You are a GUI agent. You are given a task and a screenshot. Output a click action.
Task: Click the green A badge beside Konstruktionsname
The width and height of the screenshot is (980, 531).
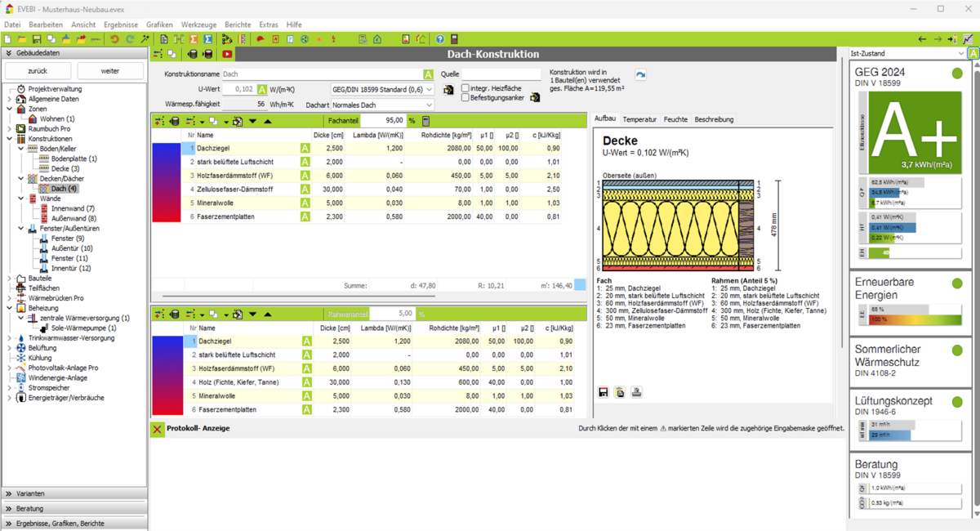pos(429,74)
